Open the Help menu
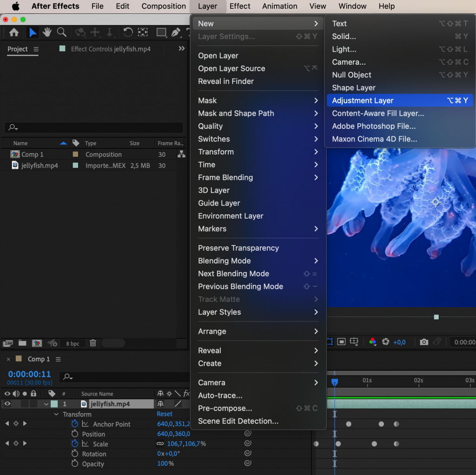 (x=387, y=6)
